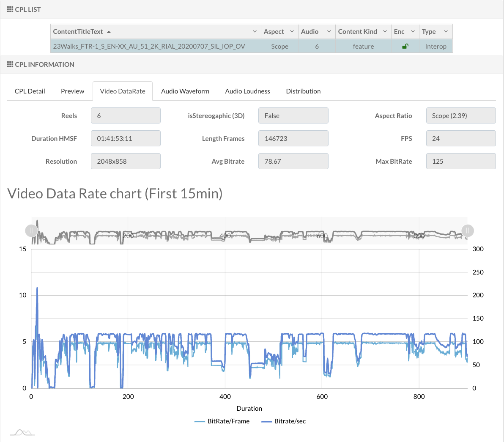Click the waveform curve icon at bottom left

[22, 432]
